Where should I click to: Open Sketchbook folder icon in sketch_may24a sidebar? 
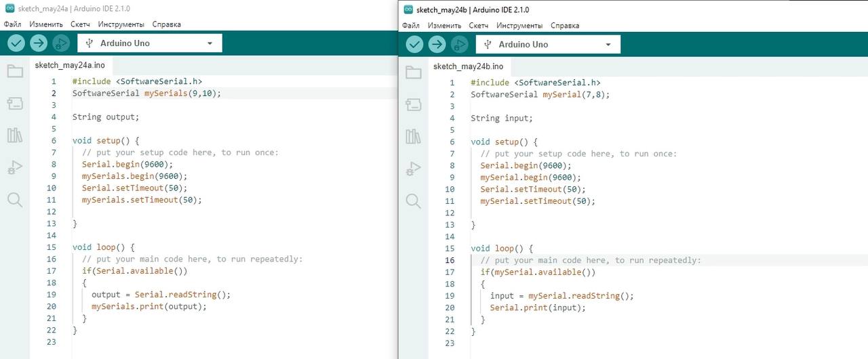click(15, 71)
